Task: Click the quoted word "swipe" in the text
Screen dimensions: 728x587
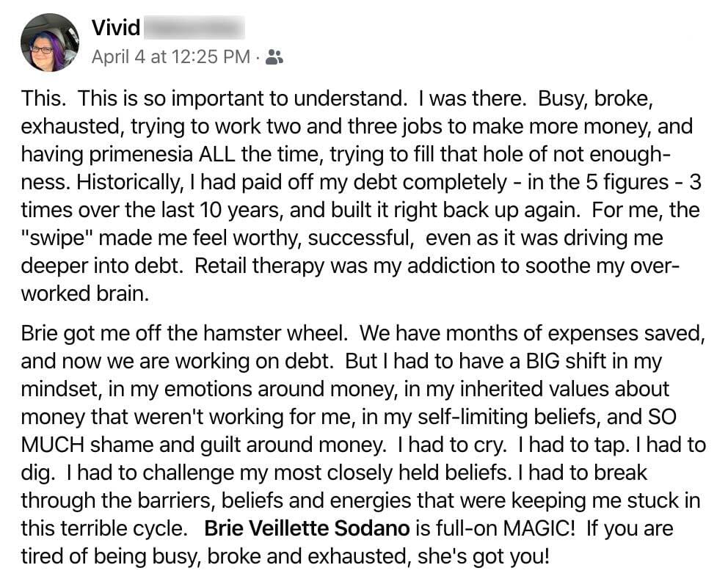Action: 57,238
